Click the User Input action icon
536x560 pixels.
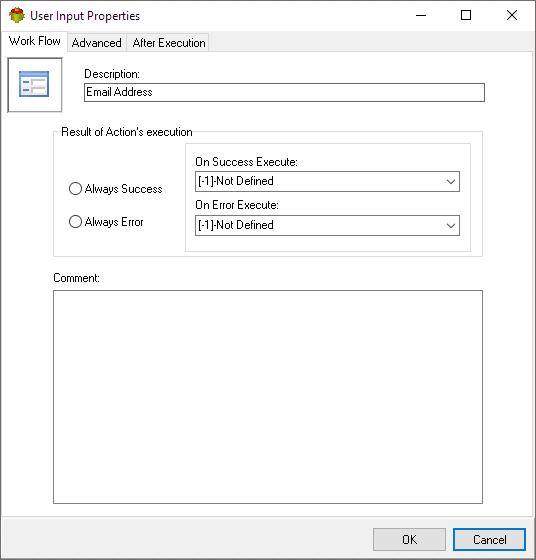pos(34,84)
